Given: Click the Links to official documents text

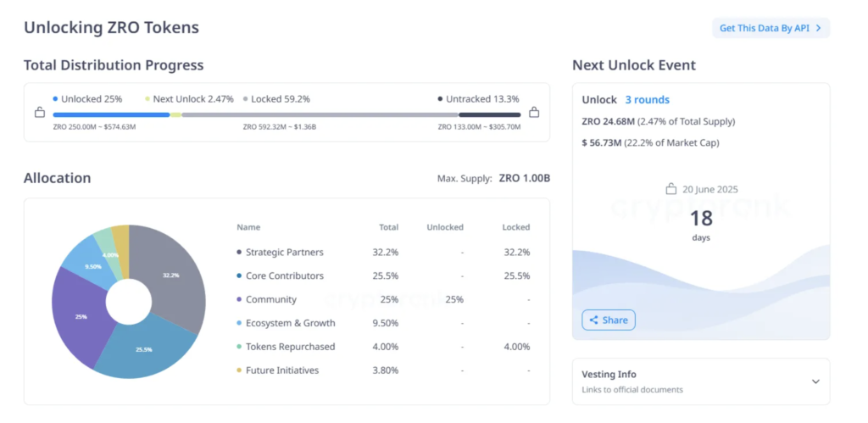Looking at the screenshot, I should [632, 390].
